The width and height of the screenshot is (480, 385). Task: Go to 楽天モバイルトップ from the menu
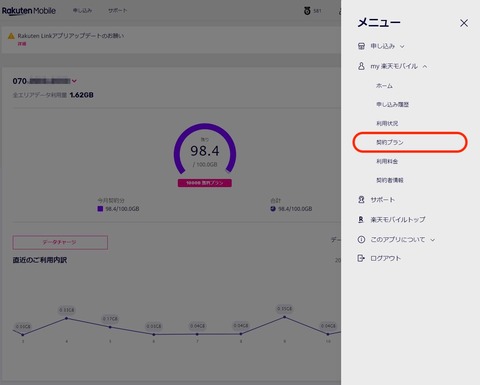tap(398, 220)
